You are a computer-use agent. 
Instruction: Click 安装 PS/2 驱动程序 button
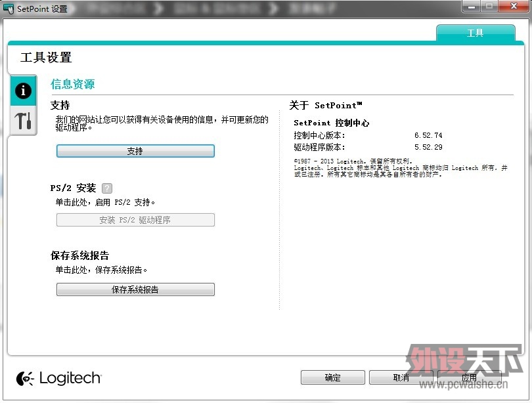pos(135,220)
